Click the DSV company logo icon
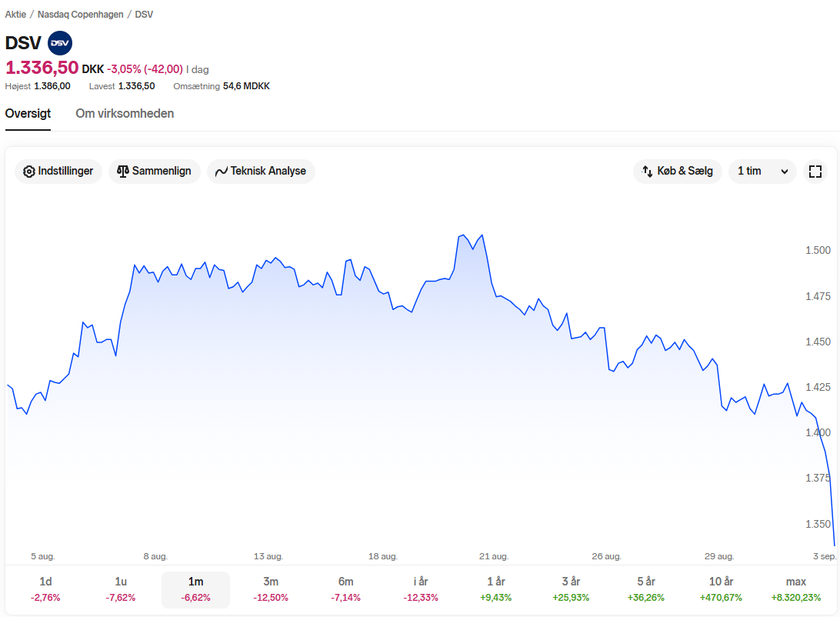The image size is (840, 617). click(60, 43)
